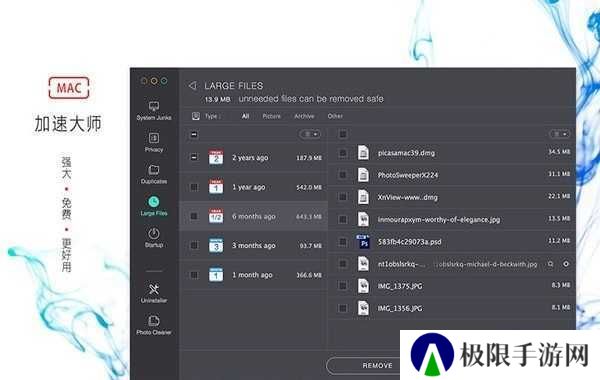Switch to Archive filter tab

click(304, 116)
